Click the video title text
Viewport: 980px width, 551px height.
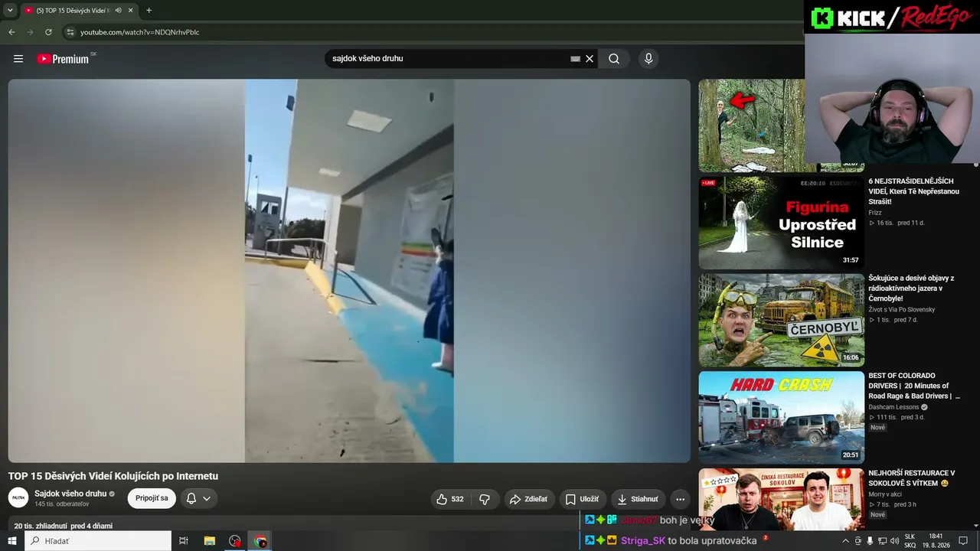point(113,476)
